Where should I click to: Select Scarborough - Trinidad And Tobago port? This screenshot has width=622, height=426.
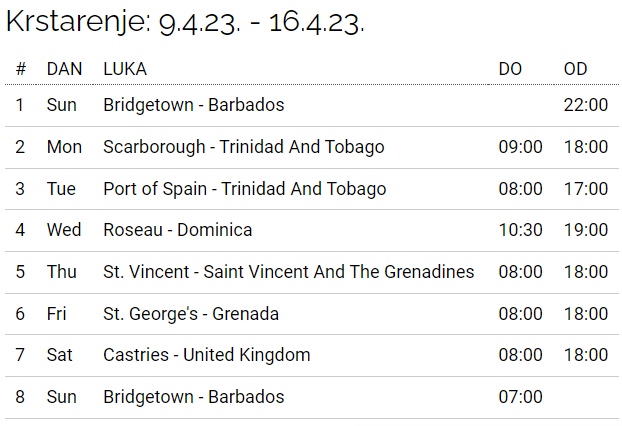(x=243, y=147)
